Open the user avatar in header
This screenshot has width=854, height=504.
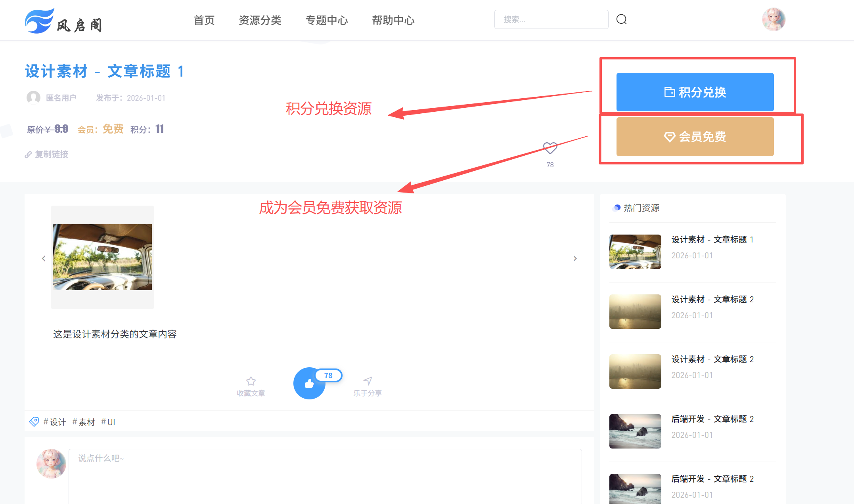point(773,19)
